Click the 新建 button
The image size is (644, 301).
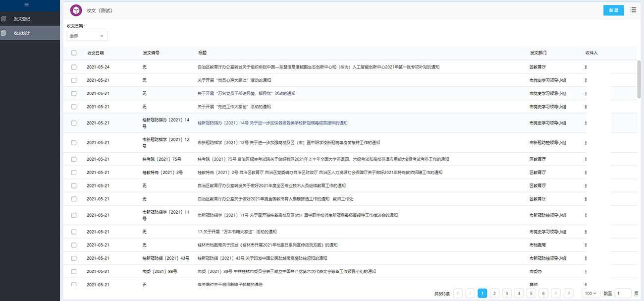(x=613, y=10)
